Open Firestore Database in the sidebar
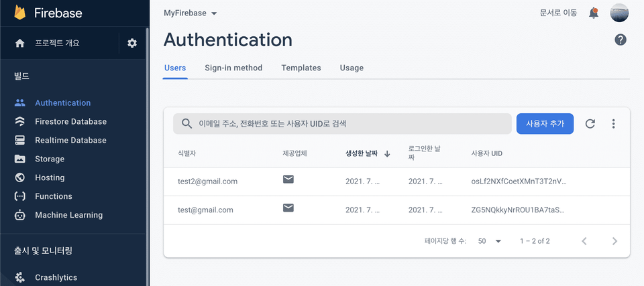Image resolution: width=644 pixels, height=286 pixels. (x=70, y=121)
